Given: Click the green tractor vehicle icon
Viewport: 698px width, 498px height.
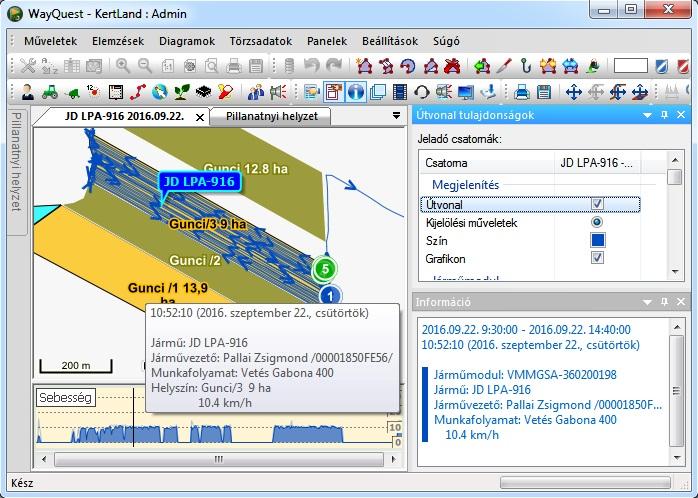Looking at the screenshot, I should click(49, 92).
